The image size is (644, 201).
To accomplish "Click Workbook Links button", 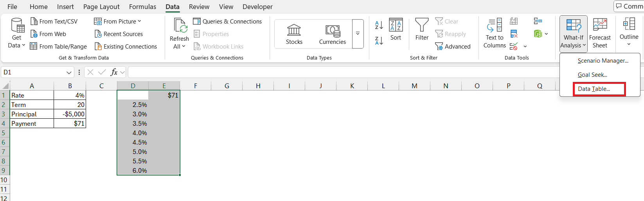I will [x=218, y=47].
